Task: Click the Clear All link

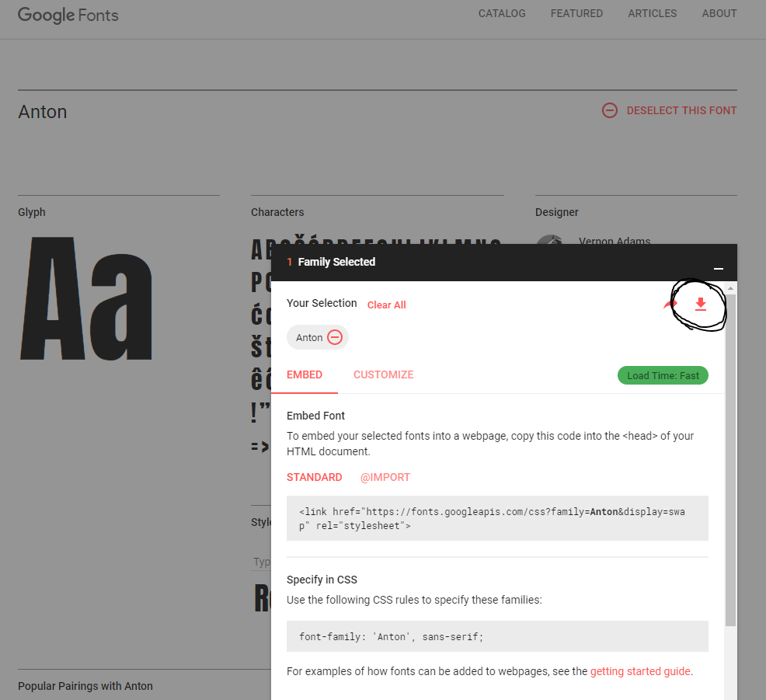Action: pos(386,305)
